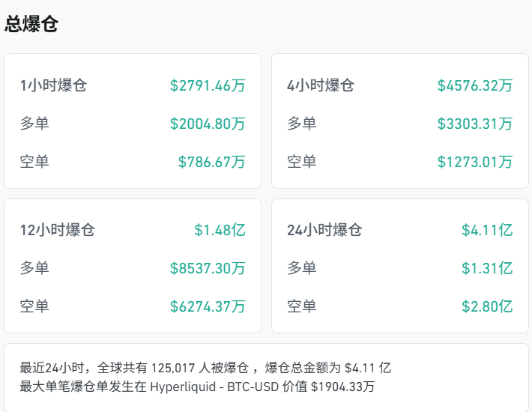Click the 4-hour total value $4576.32万
This screenshot has width=532, height=412.
coord(475,85)
